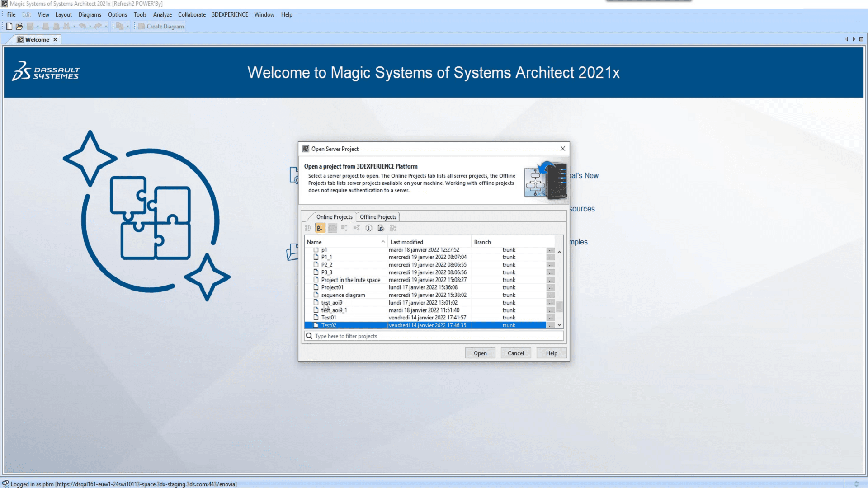Select the 'P2_2' project row
Screen dimensions: 868x488
click(425, 265)
